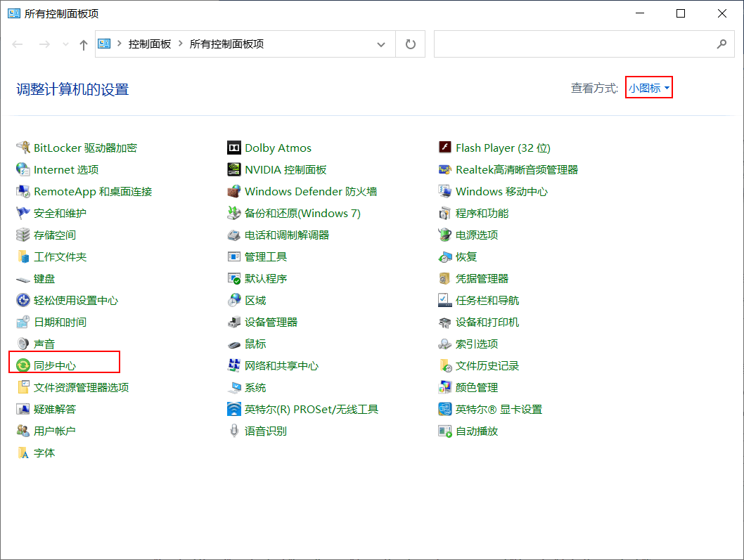744x560 pixels.
Task: Open the 英特尔® 显卡设置 icon
Action: tap(444, 409)
